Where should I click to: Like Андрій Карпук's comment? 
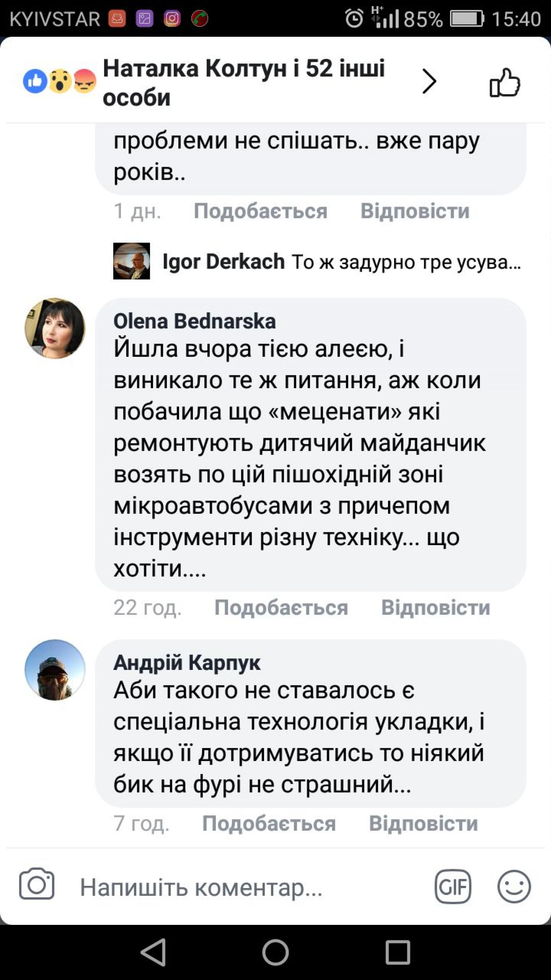[x=269, y=824]
